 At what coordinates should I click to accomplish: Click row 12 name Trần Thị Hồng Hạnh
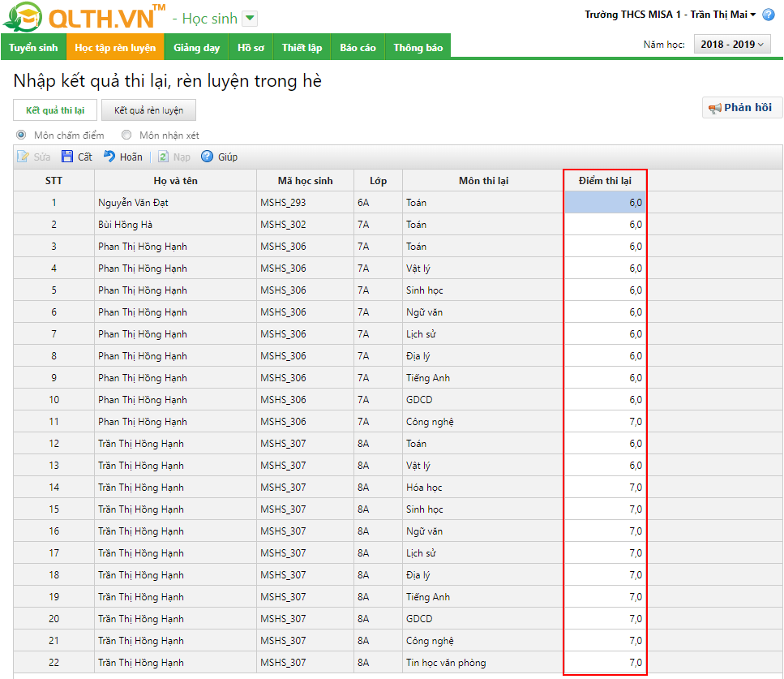click(x=141, y=444)
